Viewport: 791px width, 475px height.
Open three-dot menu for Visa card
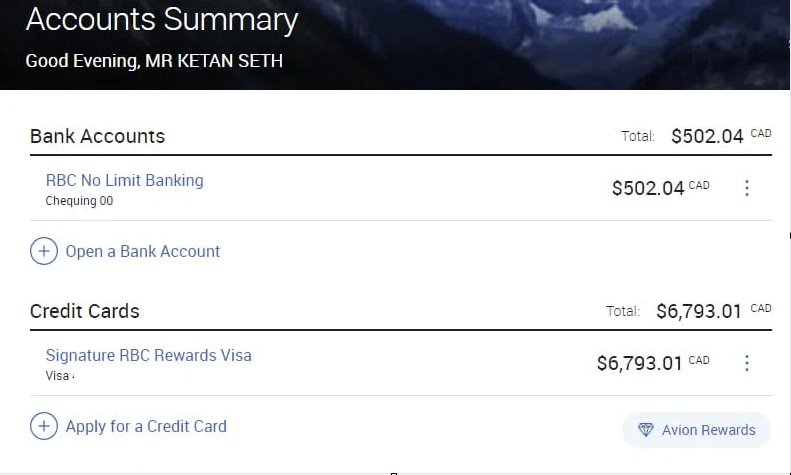point(747,363)
